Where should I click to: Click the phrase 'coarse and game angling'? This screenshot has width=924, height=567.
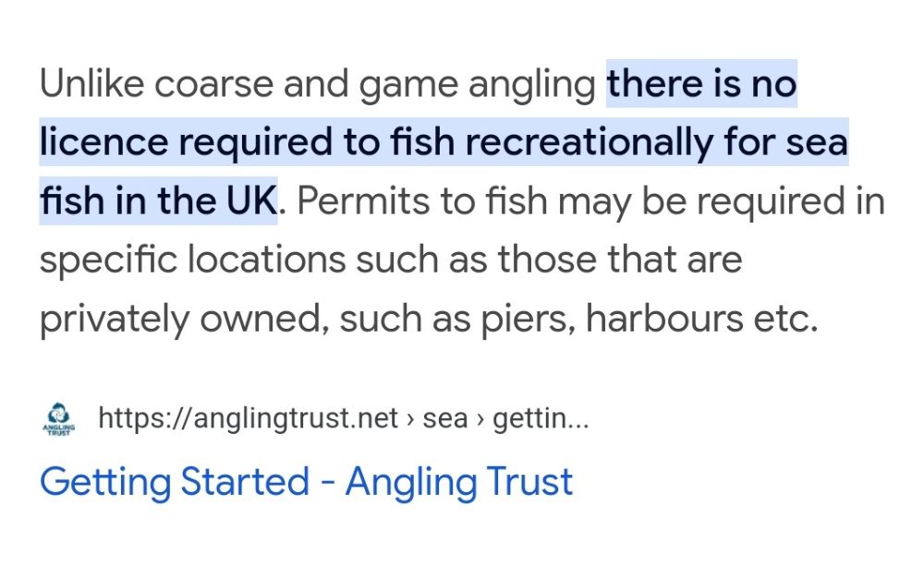375,84
